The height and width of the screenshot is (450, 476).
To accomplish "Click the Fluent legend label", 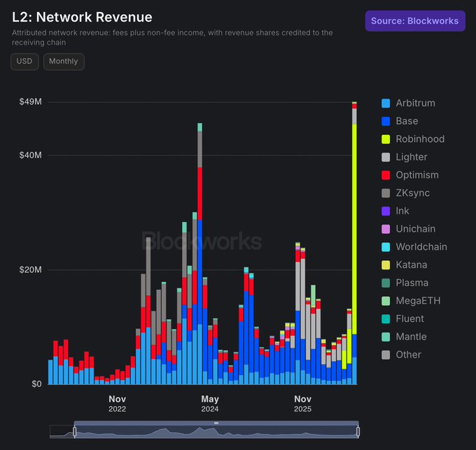I will pyautogui.click(x=409, y=318).
